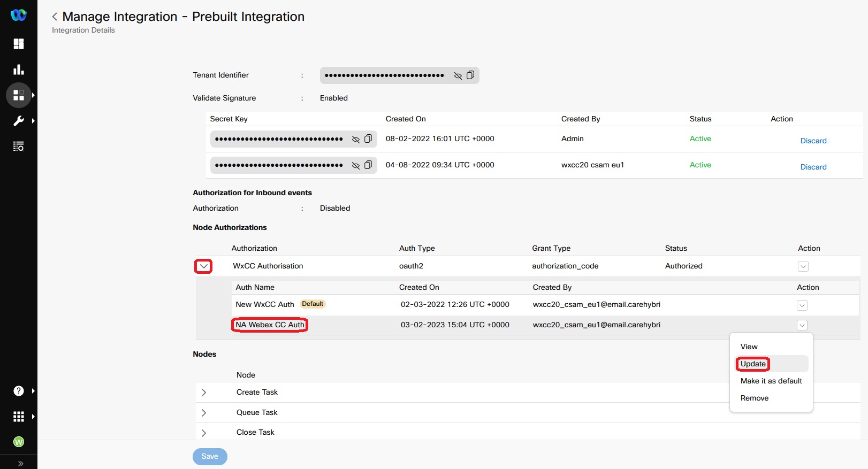Open the logs list-search sidebar icon
The height and width of the screenshot is (469, 868).
point(19,147)
